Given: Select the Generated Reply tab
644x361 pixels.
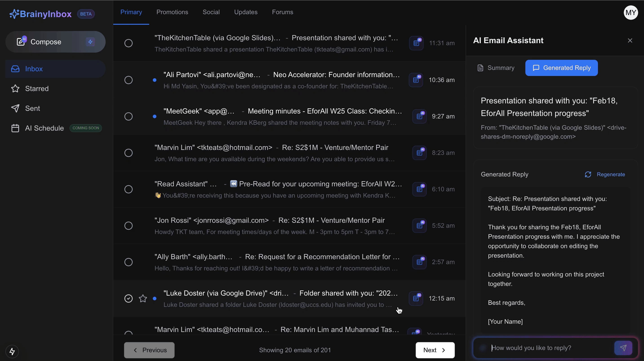Looking at the screenshot, I should [x=562, y=68].
